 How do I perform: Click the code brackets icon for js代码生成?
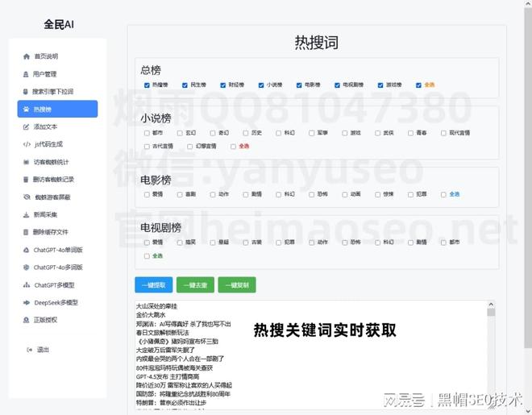coord(26,144)
